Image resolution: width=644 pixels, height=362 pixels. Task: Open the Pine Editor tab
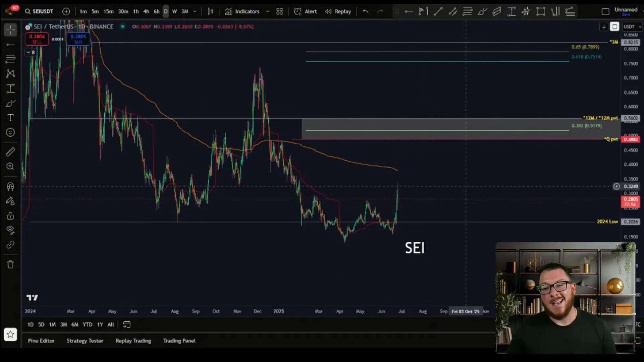point(41,341)
